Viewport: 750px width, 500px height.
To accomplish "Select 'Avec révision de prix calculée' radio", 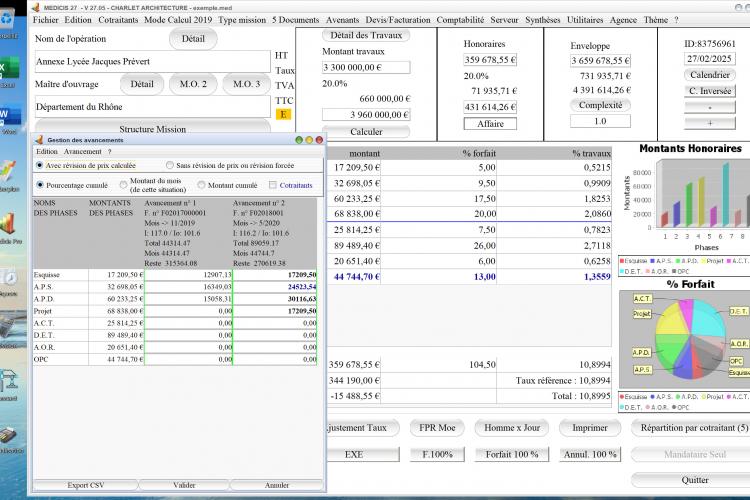I will click(x=40, y=165).
